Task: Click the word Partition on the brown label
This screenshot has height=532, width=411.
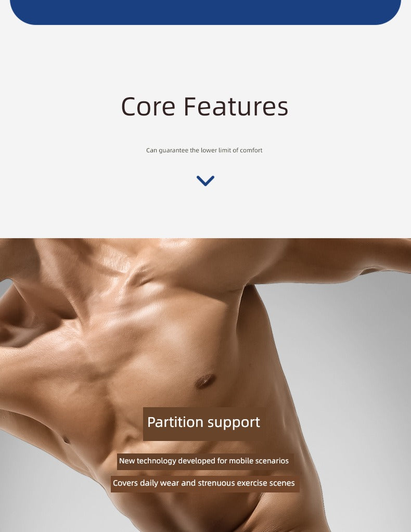Action: click(175, 422)
